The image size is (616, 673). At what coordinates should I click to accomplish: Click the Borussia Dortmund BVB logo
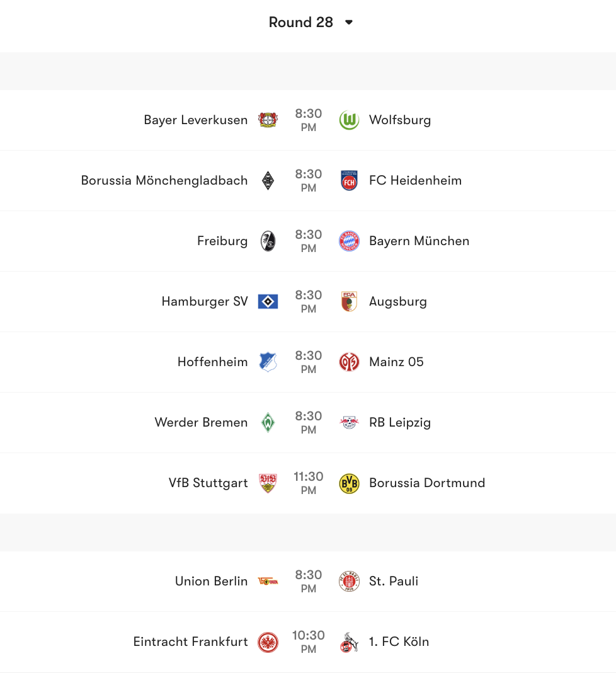click(x=348, y=483)
